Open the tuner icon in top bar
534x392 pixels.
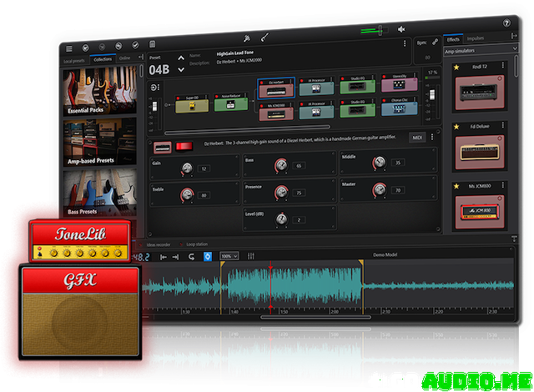click(x=247, y=38)
